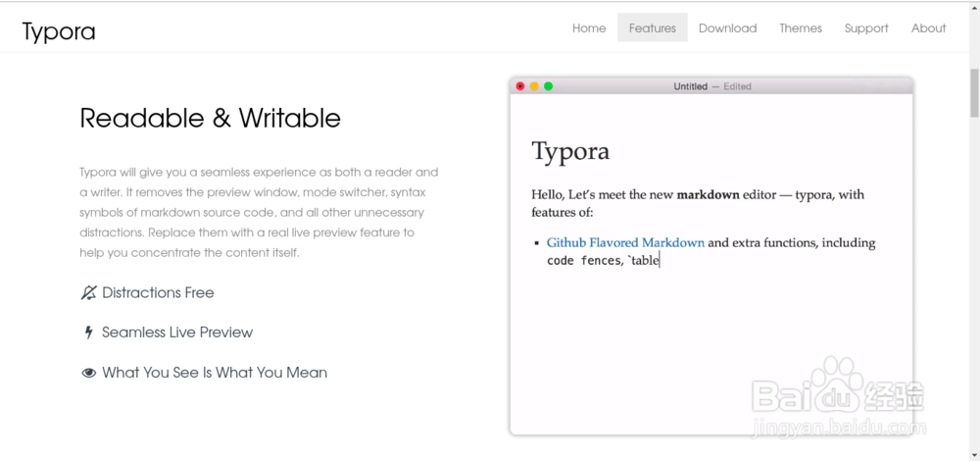
Task: Click the Readable & Writable heading
Action: tap(210, 119)
